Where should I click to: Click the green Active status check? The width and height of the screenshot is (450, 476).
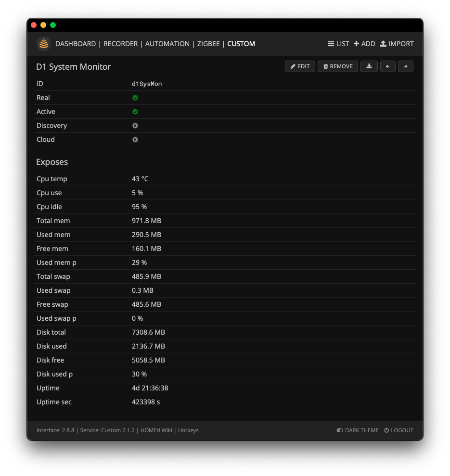[x=135, y=112]
